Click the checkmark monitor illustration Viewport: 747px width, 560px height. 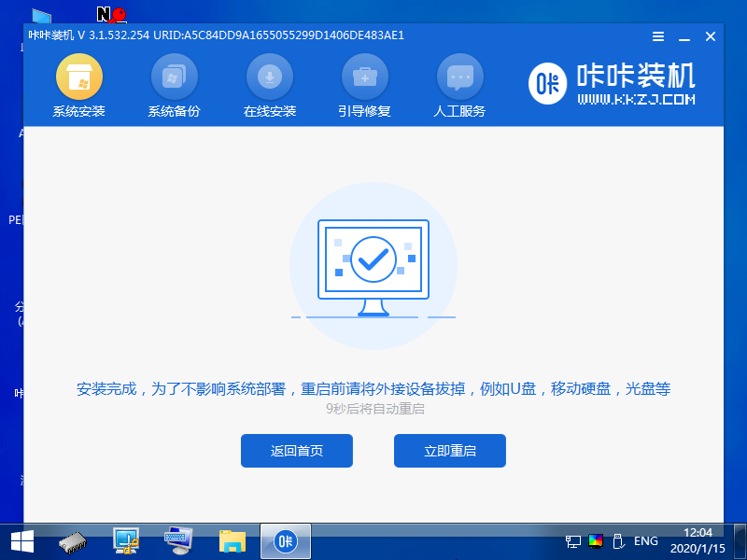373,261
